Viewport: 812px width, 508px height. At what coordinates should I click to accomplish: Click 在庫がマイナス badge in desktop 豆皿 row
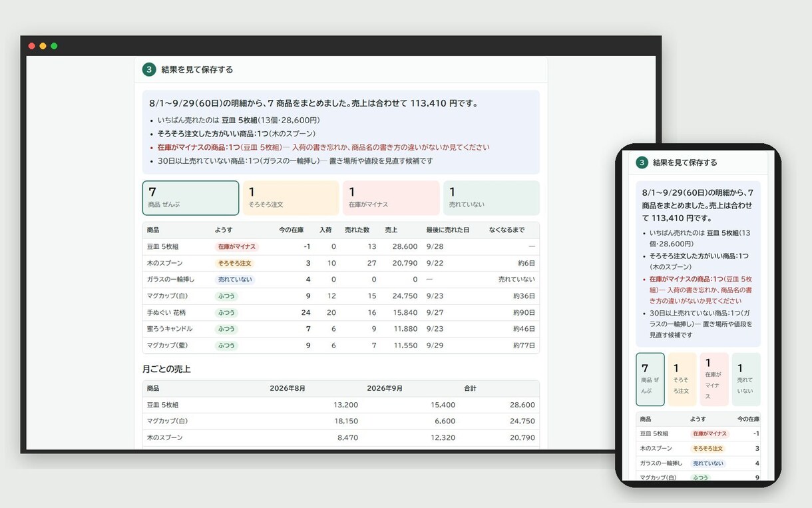[x=236, y=246]
